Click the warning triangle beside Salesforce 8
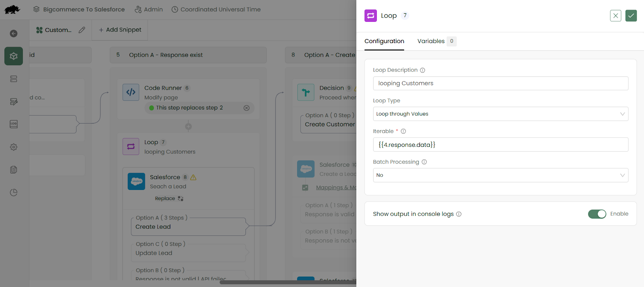The height and width of the screenshot is (287, 644). point(193,177)
